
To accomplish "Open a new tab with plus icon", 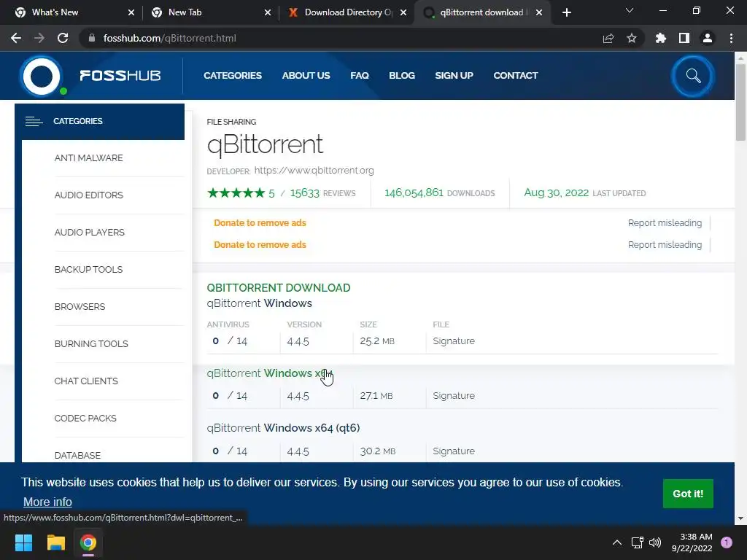I will pyautogui.click(x=566, y=12).
